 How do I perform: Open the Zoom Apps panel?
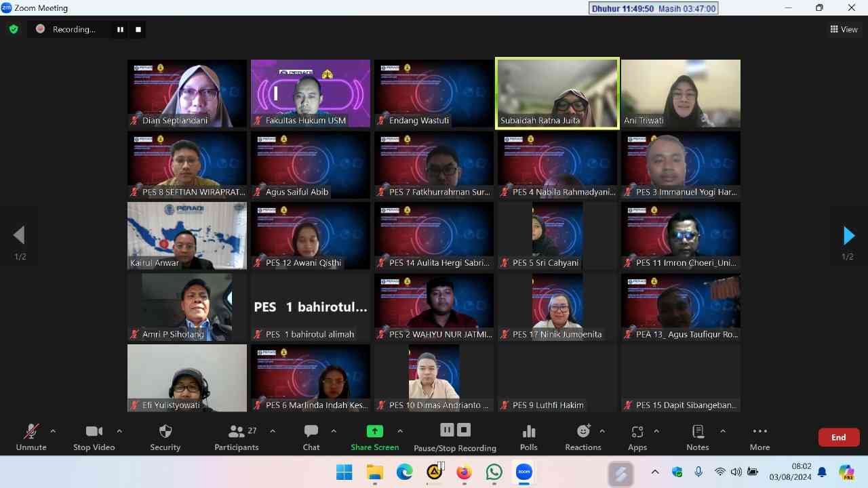(637, 437)
